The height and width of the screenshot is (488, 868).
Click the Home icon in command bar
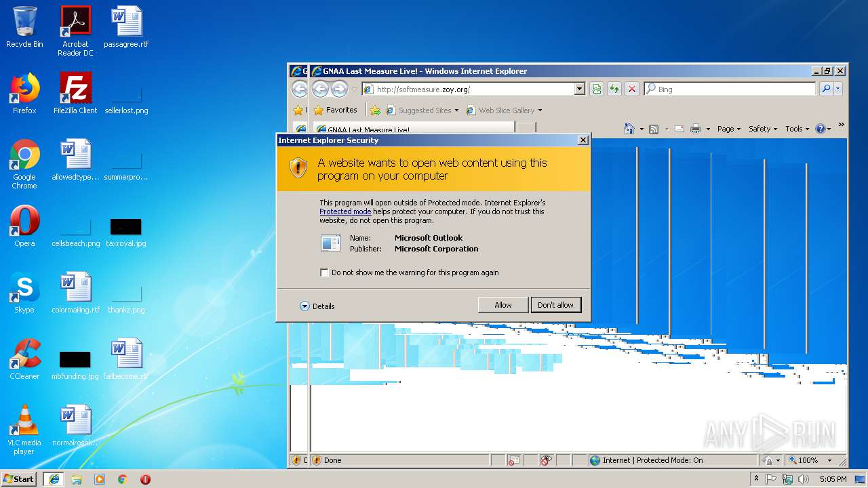[x=629, y=129]
